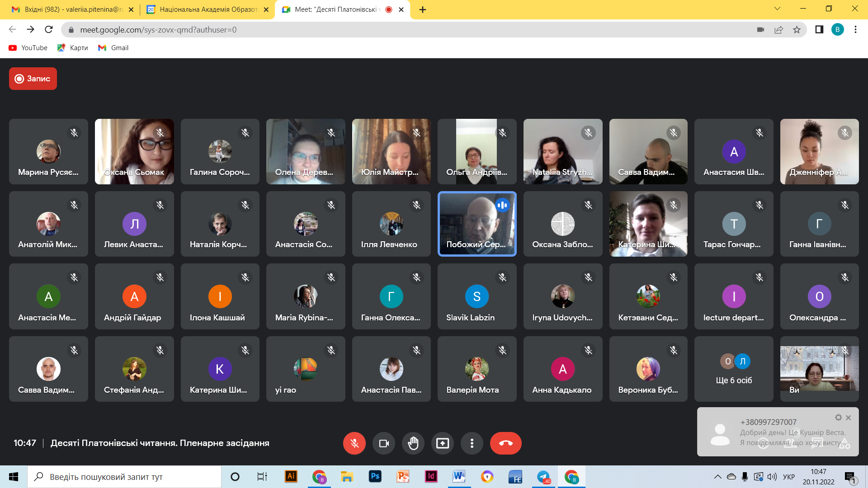Expand the Chrome tab search arrow

pyautogui.click(x=777, y=9)
